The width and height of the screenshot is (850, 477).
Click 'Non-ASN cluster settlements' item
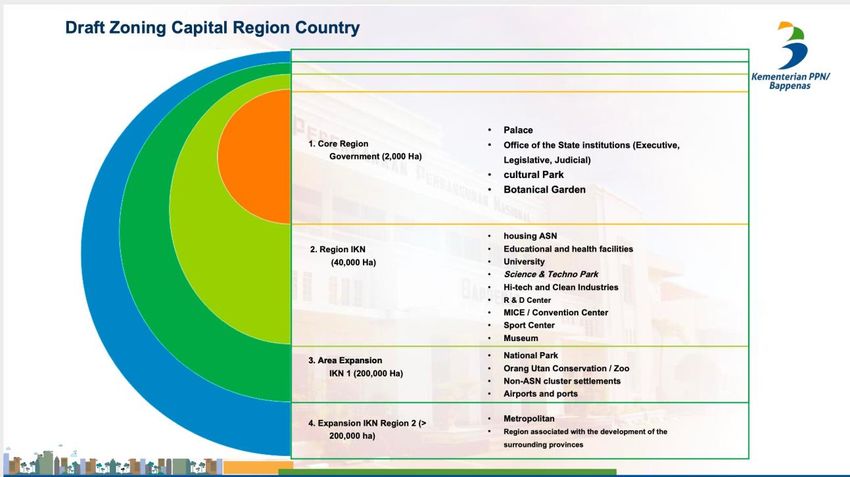tap(562, 381)
